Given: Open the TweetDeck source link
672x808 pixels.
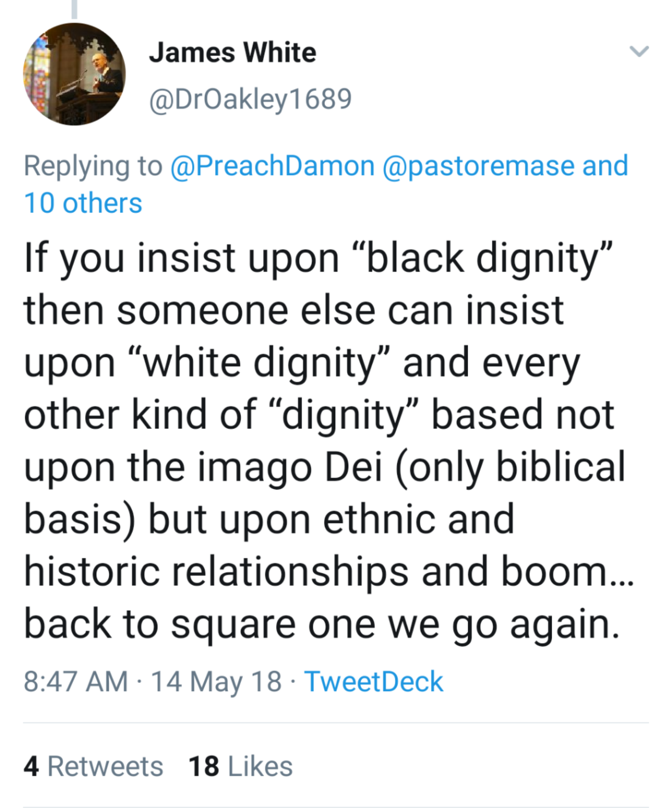Looking at the screenshot, I should pyautogui.click(x=374, y=682).
